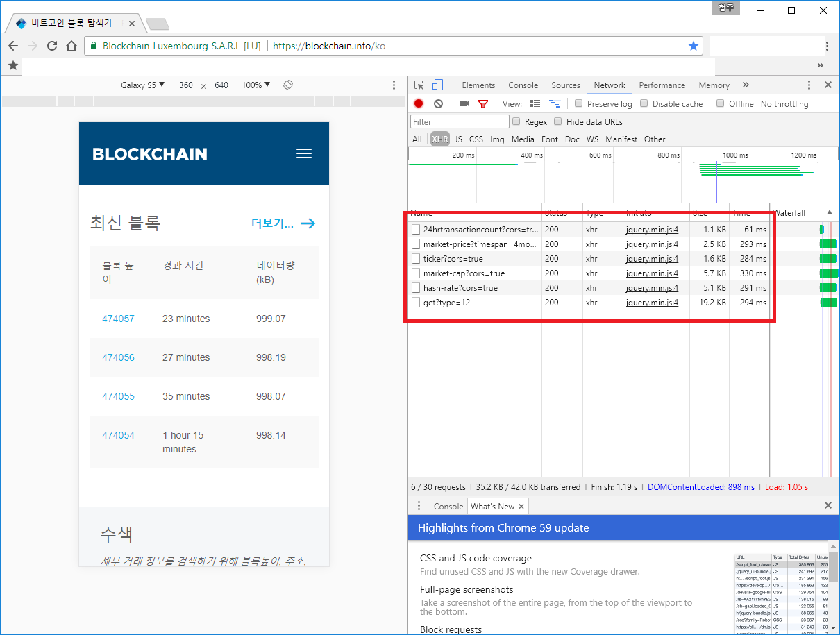Bookmark page with the star icon
The width and height of the screenshot is (840, 635).
[x=693, y=46]
